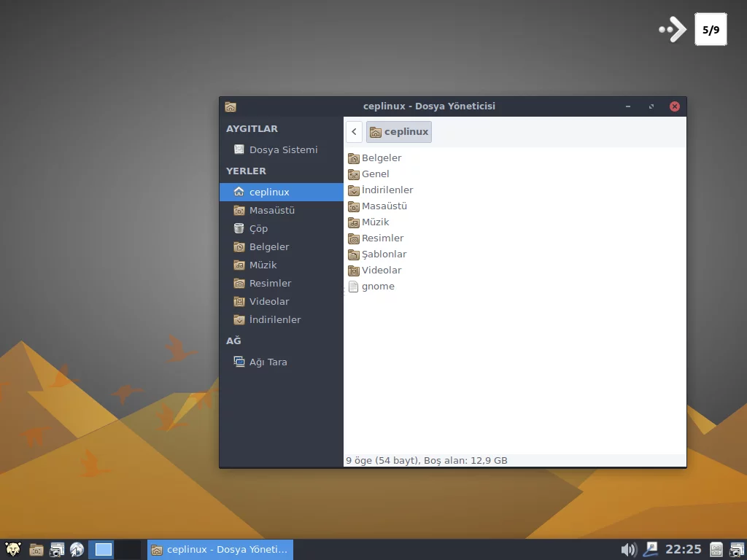Open the file cabinet icon in the system tray
747x560 pixels.
coord(716,549)
